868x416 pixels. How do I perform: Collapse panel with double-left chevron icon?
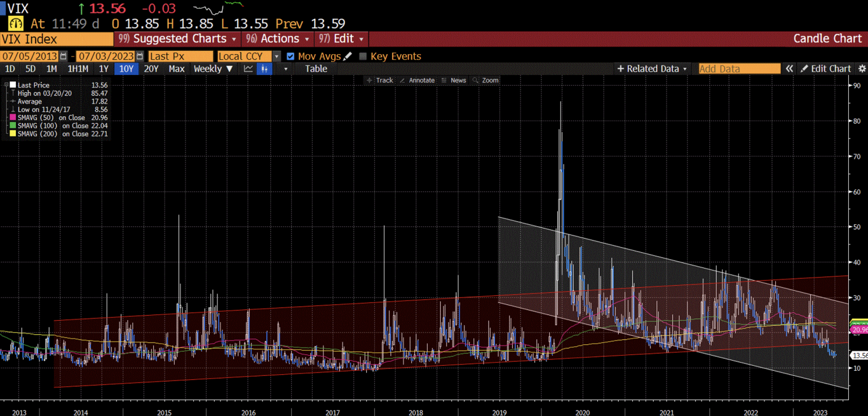click(789, 69)
